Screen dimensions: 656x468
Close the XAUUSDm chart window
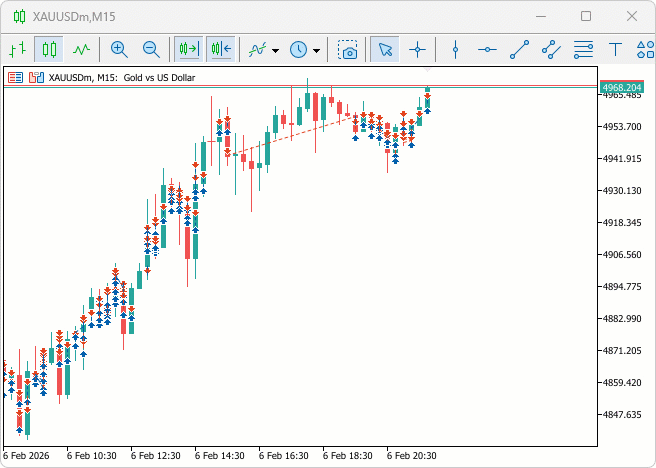coord(632,16)
